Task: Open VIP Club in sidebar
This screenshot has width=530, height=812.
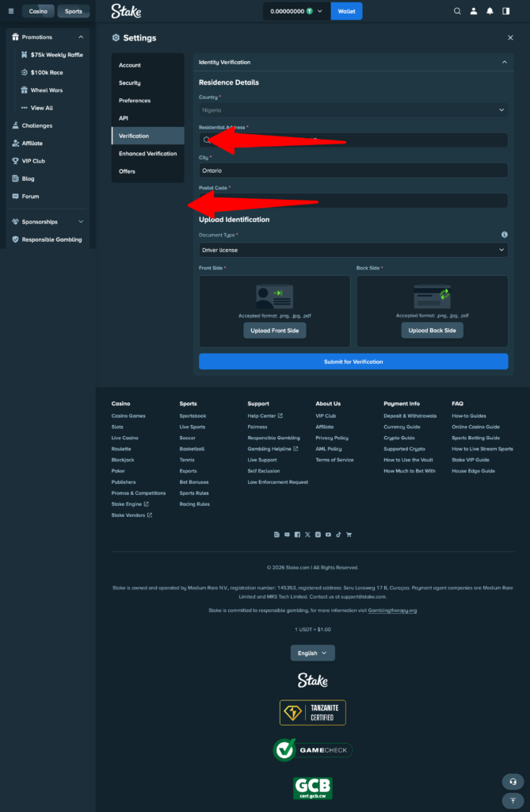Action: 29,160
